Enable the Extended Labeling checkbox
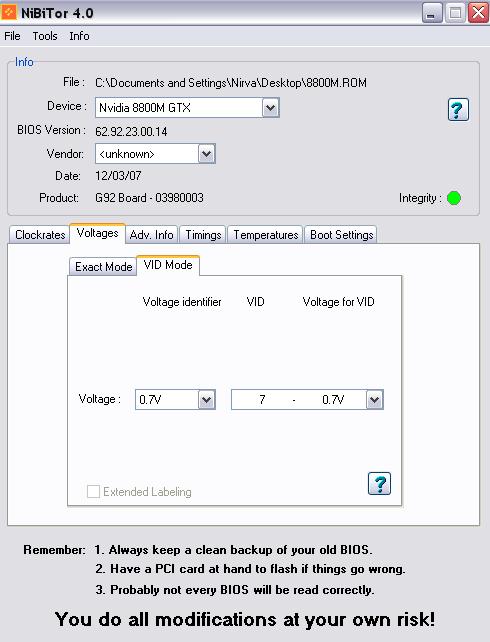Viewport: 490px width, 642px height. [93, 491]
